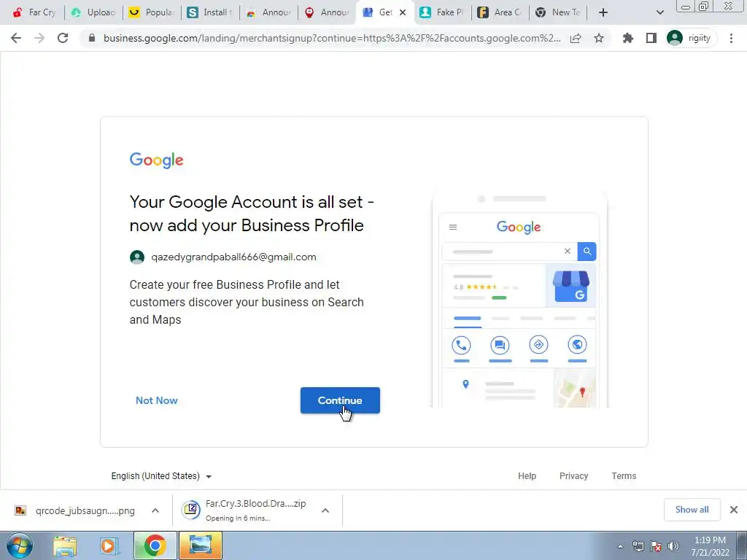The image size is (747, 560).
Task: Click the lock icon in address bar
Action: 92,38
